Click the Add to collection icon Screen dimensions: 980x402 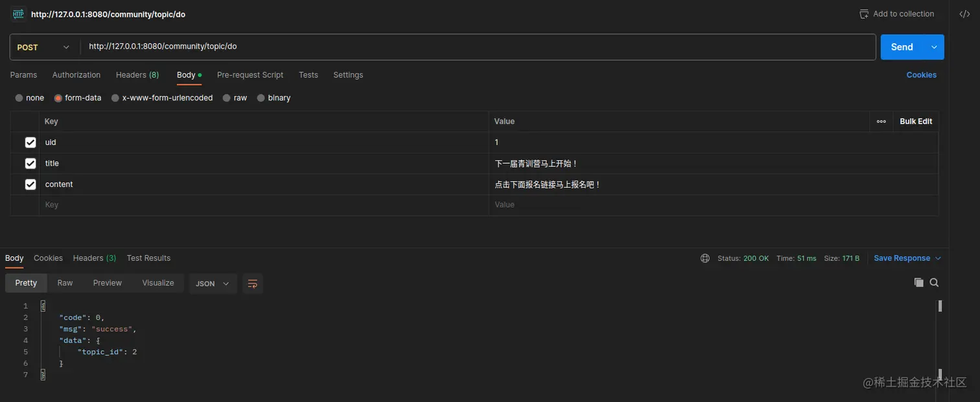[x=863, y=14]
